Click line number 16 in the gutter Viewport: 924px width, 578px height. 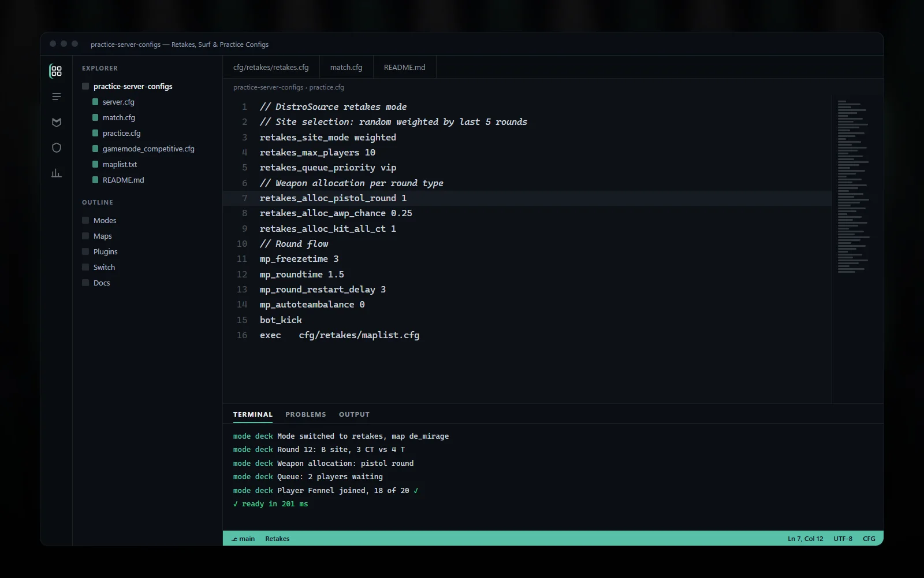[x=242, y=335]
